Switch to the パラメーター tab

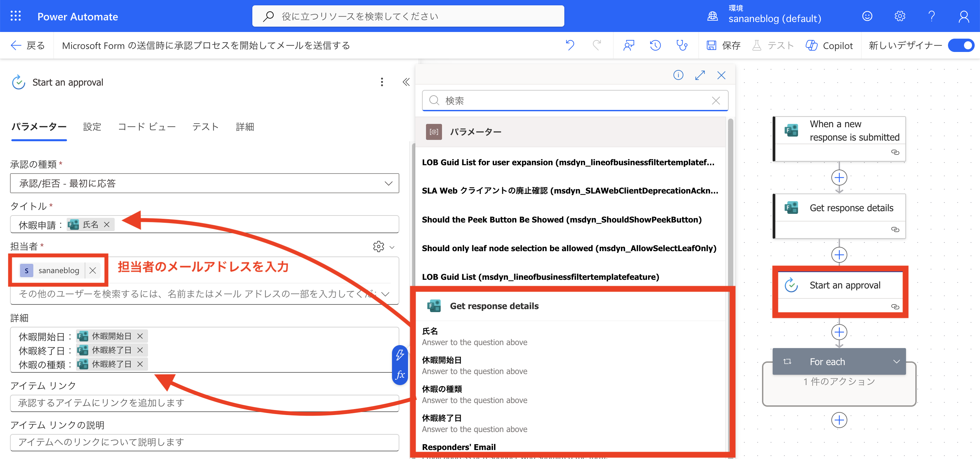[x=39, y=127]
